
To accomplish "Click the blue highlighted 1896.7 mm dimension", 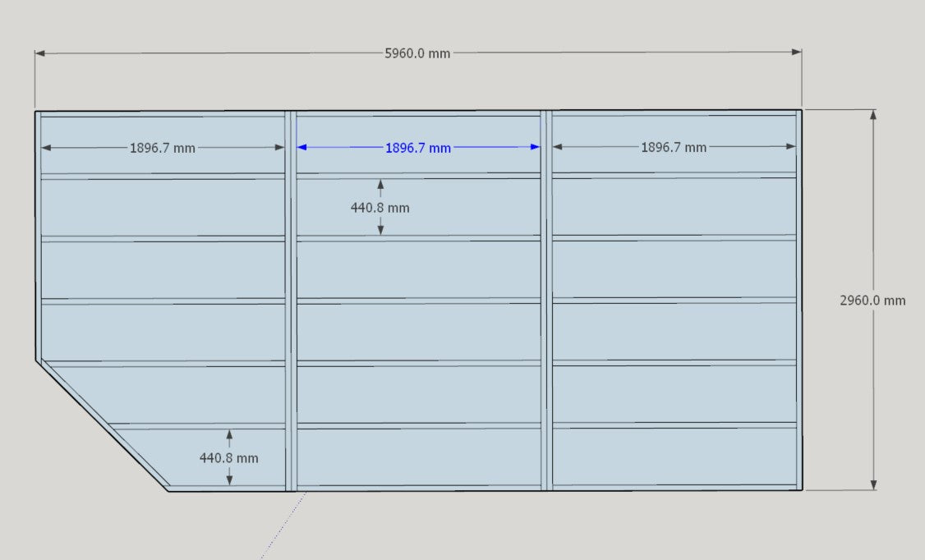I will pos(417,148).
